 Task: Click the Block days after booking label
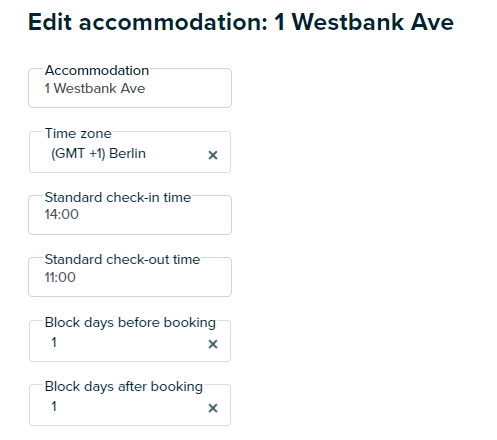tap(124, 387)
